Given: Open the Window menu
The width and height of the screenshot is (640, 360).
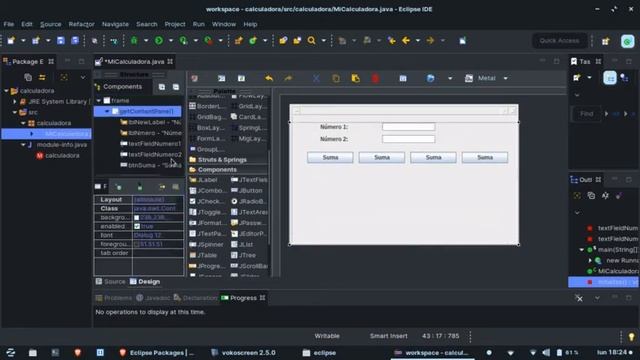Looking at the screenshot, I should 224,24.
